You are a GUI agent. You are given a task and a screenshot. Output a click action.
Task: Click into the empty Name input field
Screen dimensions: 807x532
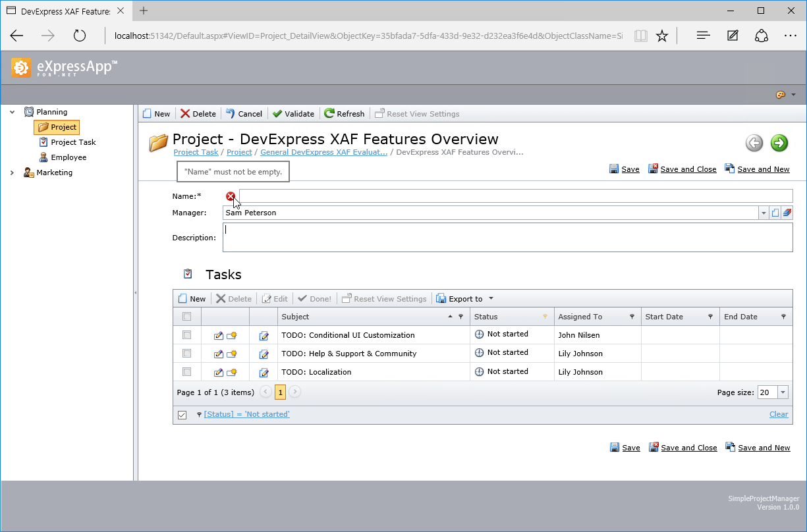tap(515, 196)
